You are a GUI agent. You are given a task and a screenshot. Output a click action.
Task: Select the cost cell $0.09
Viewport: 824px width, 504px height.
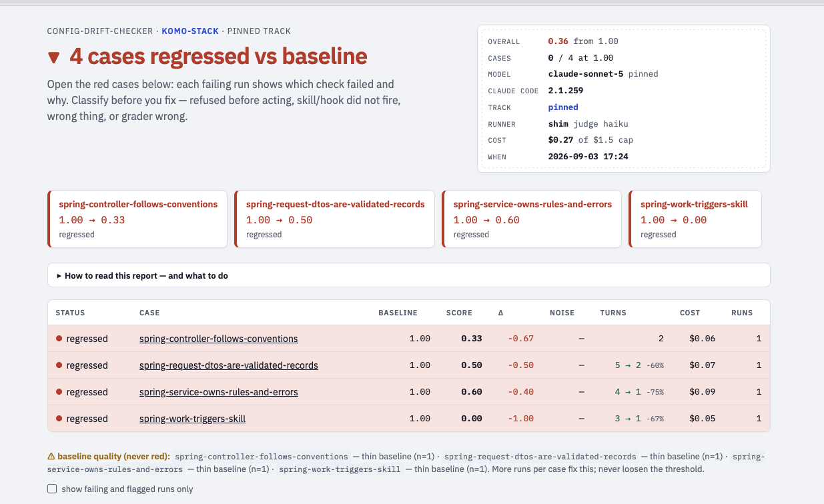tap(702, 392)
